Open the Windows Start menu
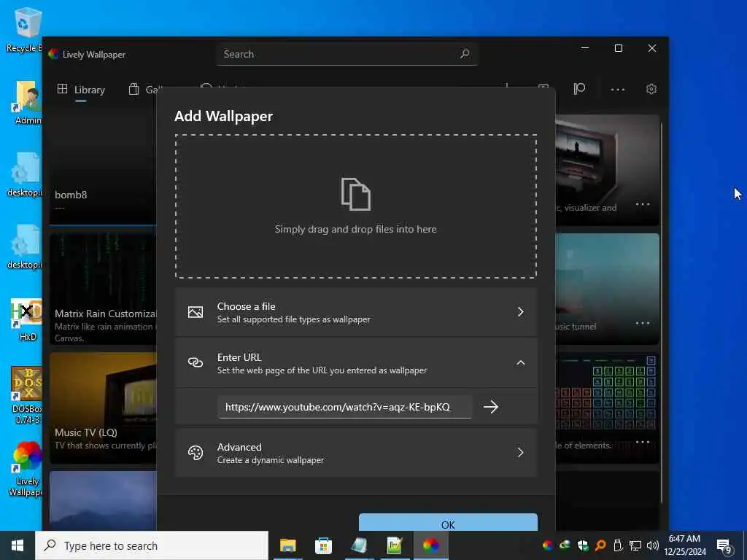The image size is (747, 560). point(18,545)
